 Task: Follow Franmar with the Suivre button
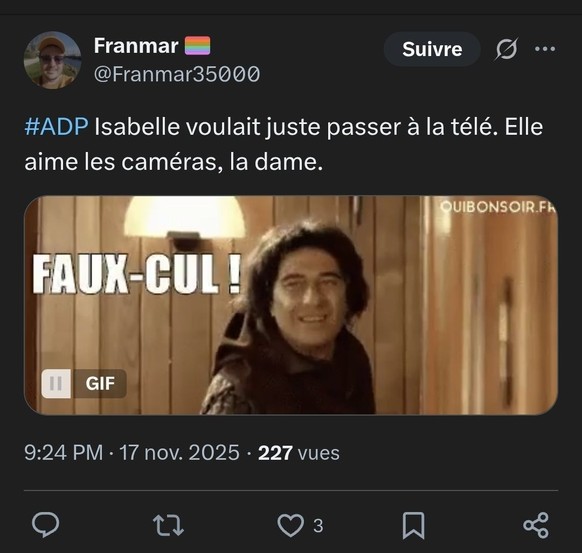pyautogui.click(x=432, y=49)
